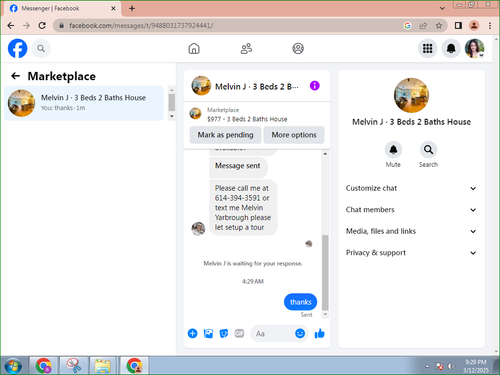Open File Explorer from the taskbar
The width and height of the screenshot is (500, 375).
(103, 366)
